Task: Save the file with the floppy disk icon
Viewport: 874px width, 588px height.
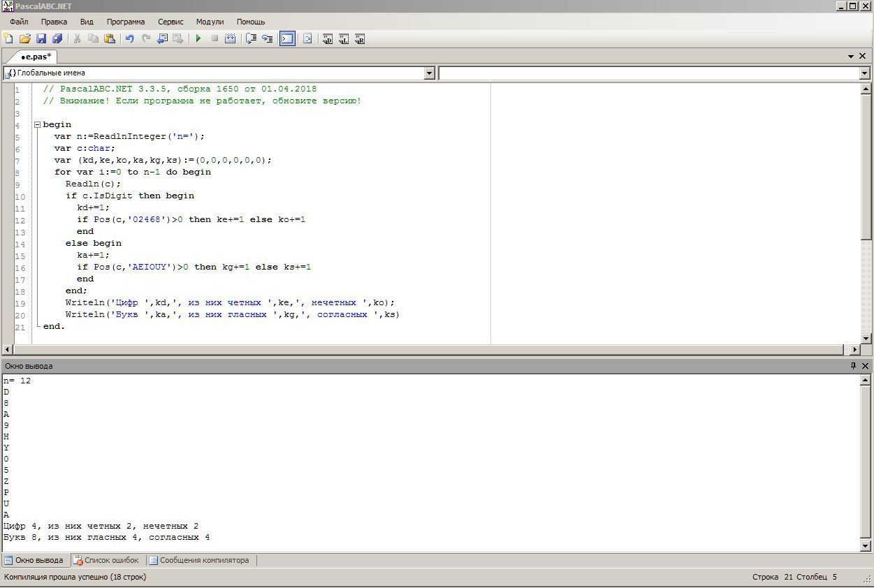Action: pos(41,39)
